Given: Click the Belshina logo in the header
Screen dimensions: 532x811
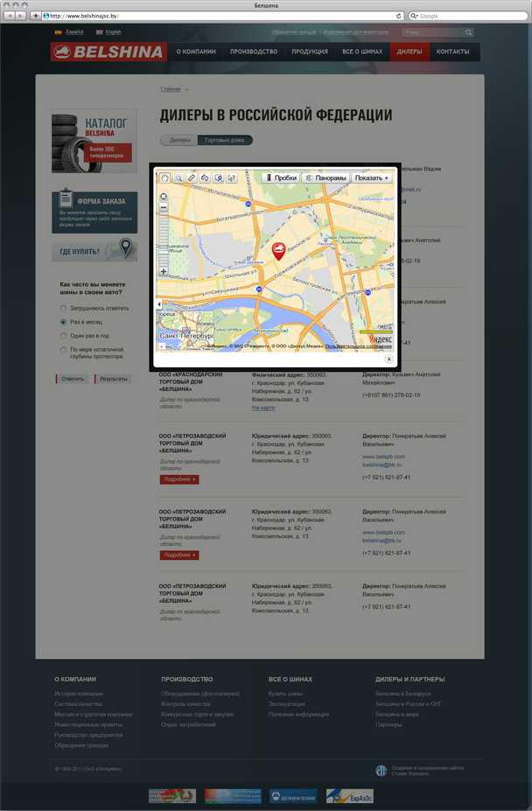Looking at the screenshot, I should tap(108, 52).
